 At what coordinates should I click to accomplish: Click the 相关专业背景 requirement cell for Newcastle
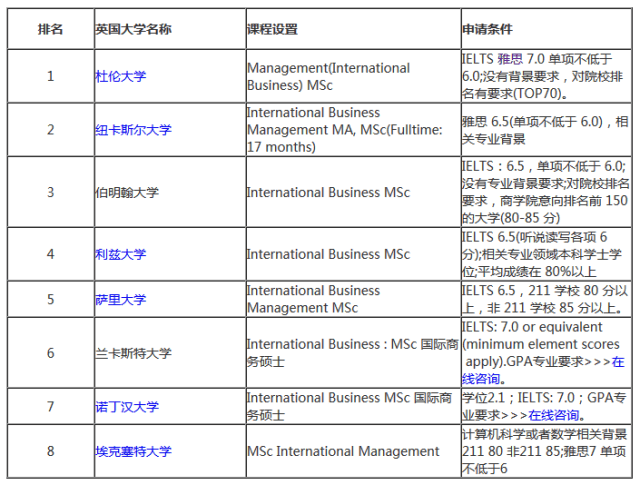click(547, 130)
